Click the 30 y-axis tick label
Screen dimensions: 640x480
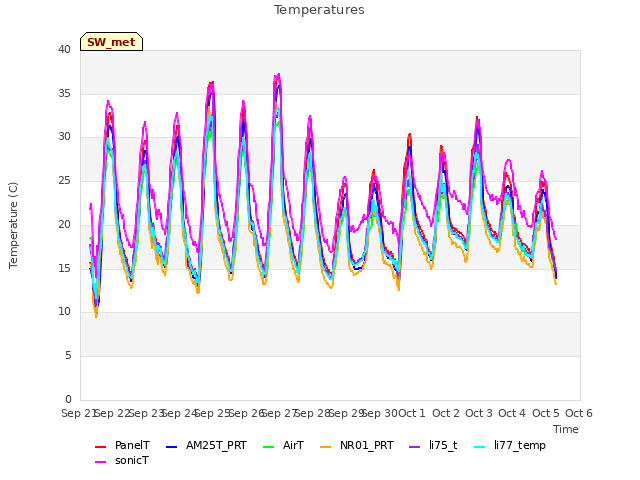click(x=64, y=137)
